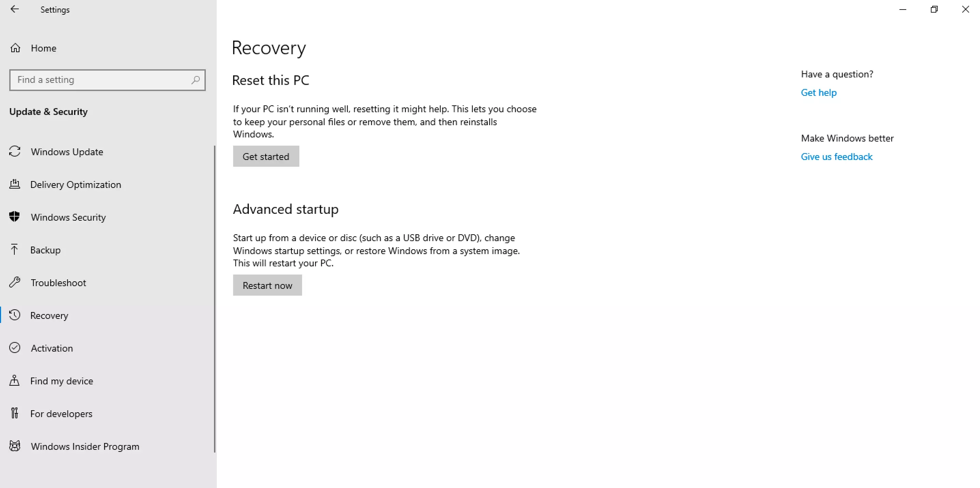
Task: Click the Windows Update icon
Action: pos(16,151)
